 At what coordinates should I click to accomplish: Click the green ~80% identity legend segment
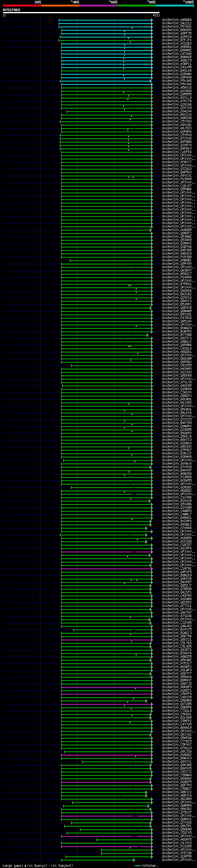pyautogui.click(x=137, y=6)
